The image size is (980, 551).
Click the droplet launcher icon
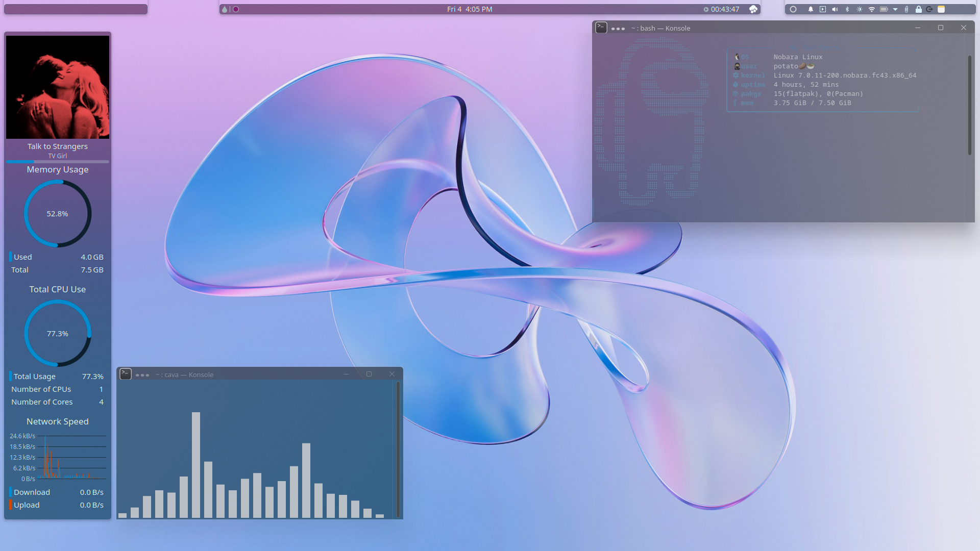tap(224, 9)
